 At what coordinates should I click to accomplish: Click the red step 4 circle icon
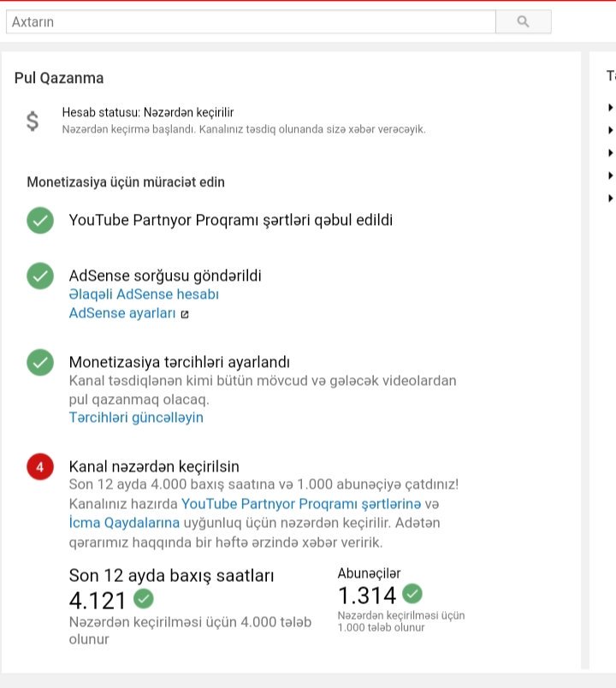click(x=40, y=466)
